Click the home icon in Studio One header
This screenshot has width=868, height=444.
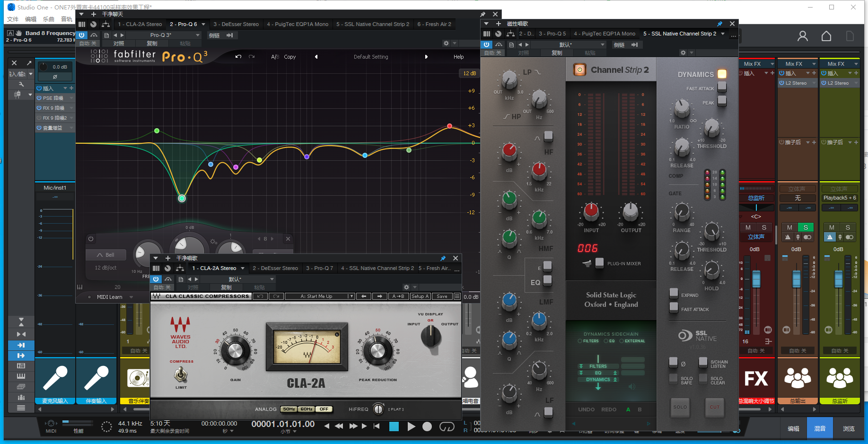coord(826,36)
